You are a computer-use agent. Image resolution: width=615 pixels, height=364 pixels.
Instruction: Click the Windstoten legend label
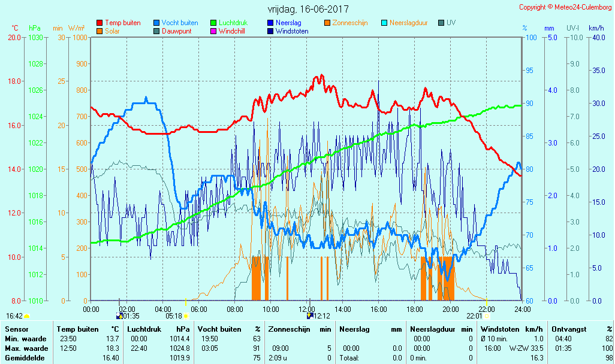point(292,31)
